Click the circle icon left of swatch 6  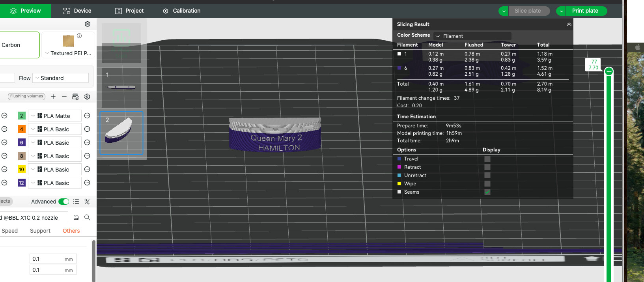4,142
